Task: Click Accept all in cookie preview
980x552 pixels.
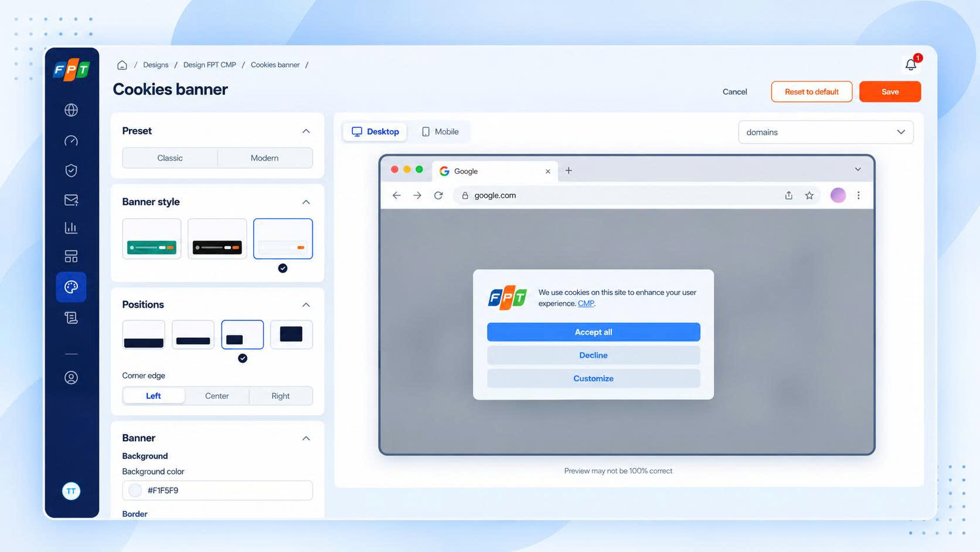Action: pos(594,332)
